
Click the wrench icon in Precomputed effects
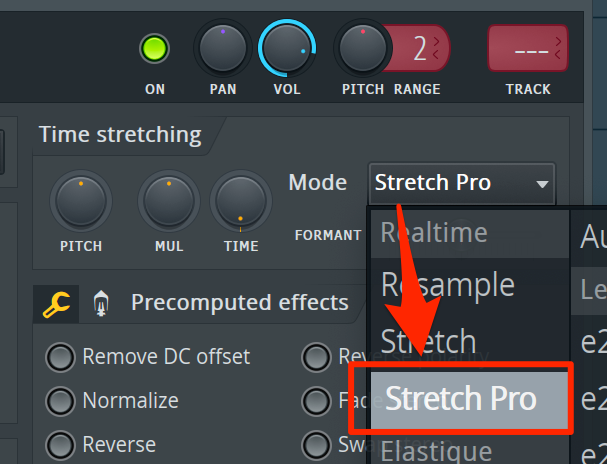click(x=57, y=305)
